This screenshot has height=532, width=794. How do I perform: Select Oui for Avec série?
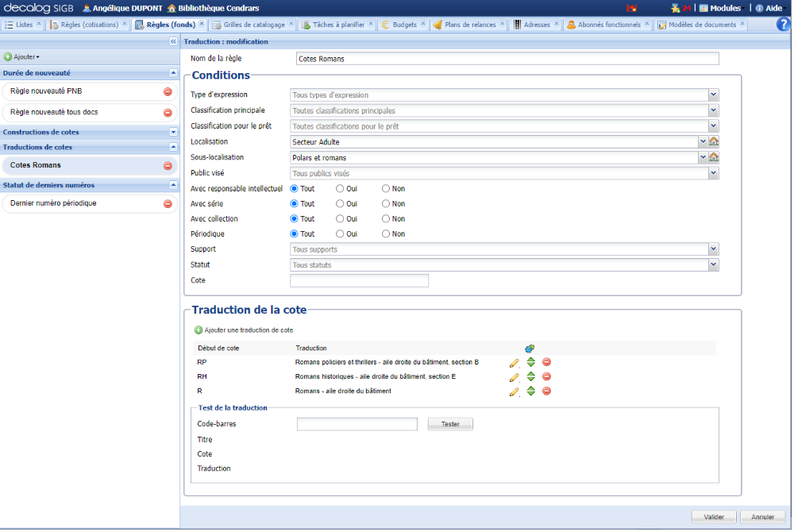340,204
